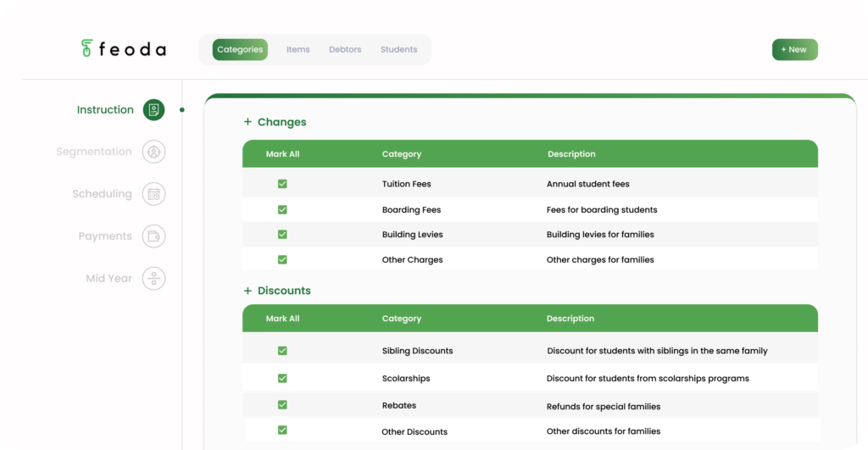Switch to the Debtors tab
This screenshot has height=450, width=868.
pos(345,49)
